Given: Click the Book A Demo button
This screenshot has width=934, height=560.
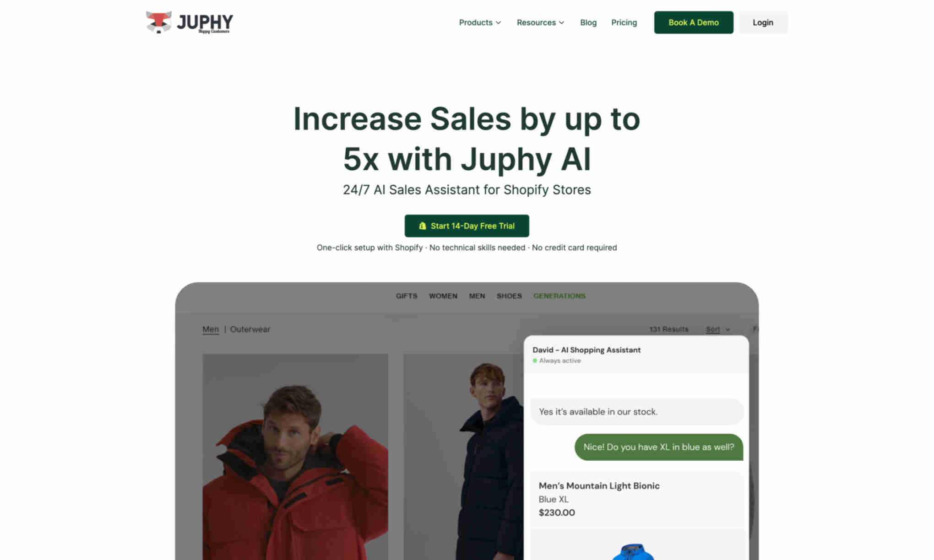Looking at the screenshot, I should coord(694,22).
